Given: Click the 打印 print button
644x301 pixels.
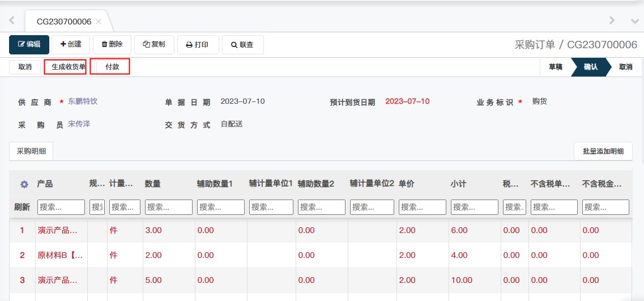Looking at the screenshot, I should [x=198, y=45].
